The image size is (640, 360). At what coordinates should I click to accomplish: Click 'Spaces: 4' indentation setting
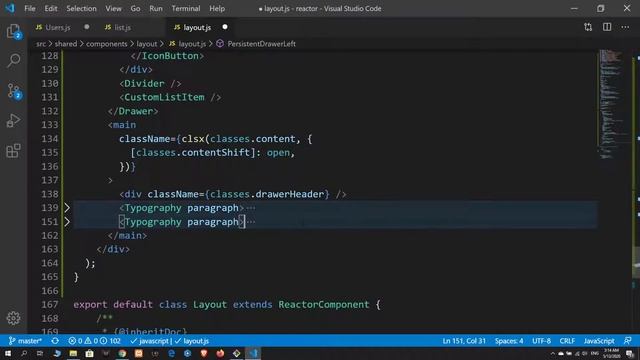pos(509,341)
